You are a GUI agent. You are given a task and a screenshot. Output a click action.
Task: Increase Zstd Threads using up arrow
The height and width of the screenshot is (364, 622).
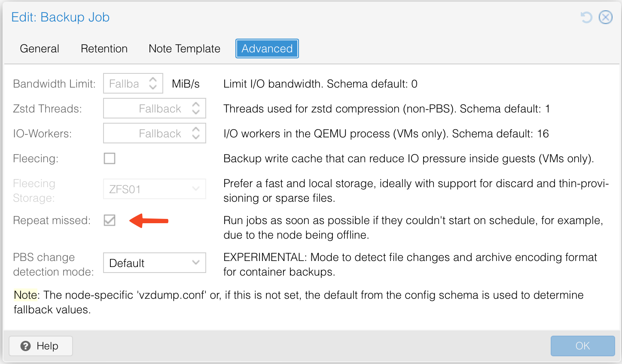click(x=196, y=104)
